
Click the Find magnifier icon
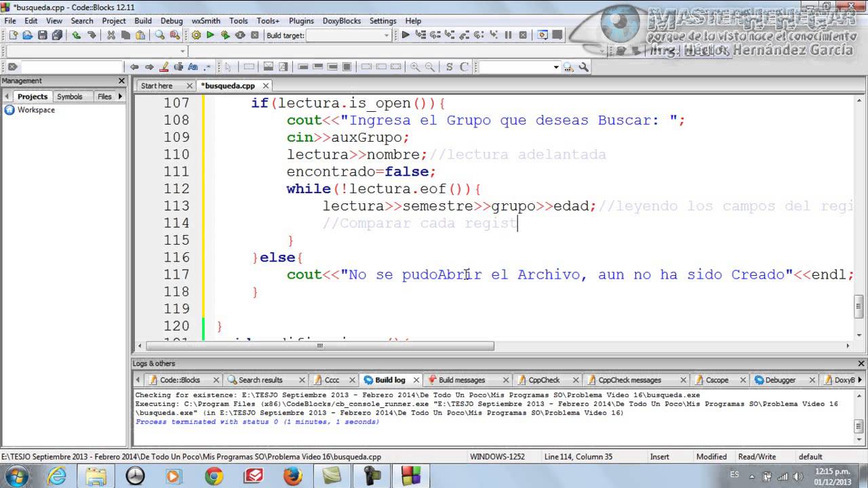[x=160, y=35]
